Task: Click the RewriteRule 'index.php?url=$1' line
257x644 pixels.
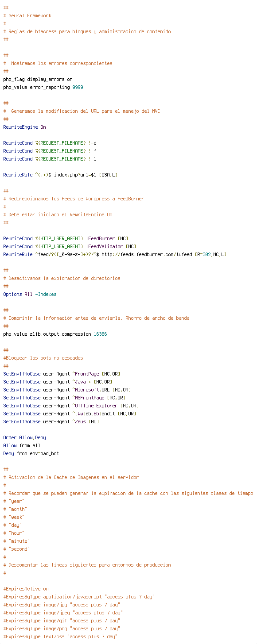Action: coord(60,175)
